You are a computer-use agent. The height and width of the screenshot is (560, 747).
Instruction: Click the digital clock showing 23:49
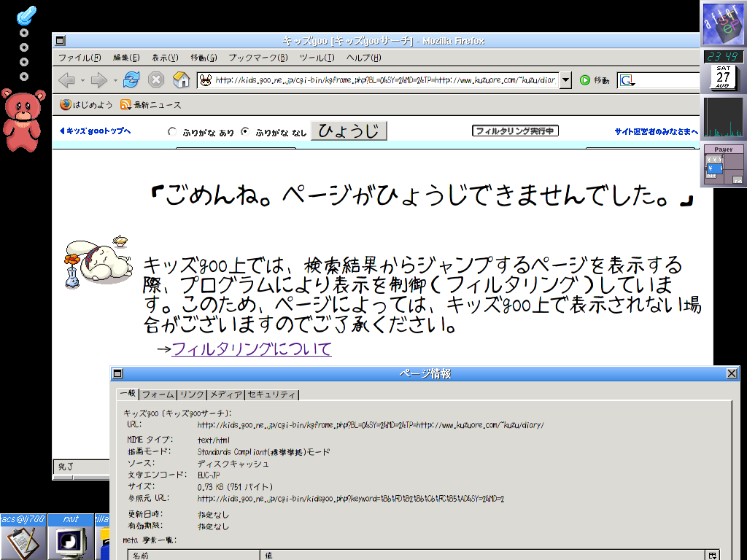(x=723, y=57)
